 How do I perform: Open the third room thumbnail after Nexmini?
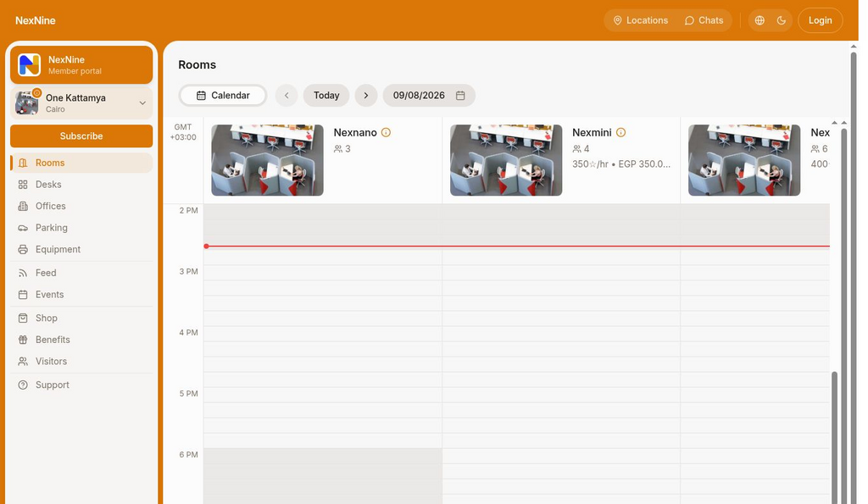click(744, 160)
